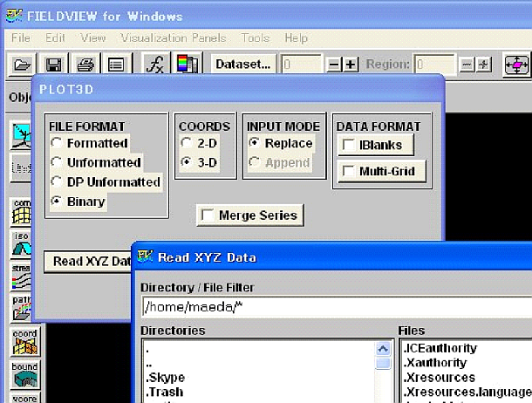532x403 pixels.
Task: Click the Directories list scroll up arrow
Action: point(383,347)
